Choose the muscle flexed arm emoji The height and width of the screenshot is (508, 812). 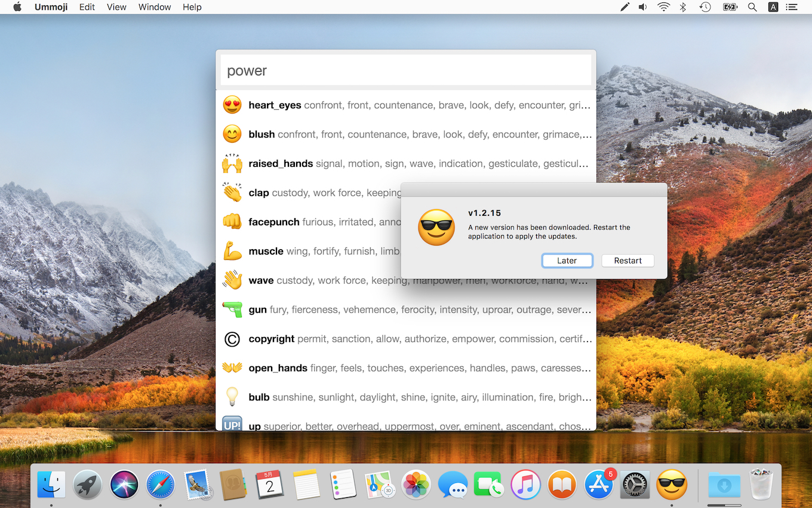point(232,251)
